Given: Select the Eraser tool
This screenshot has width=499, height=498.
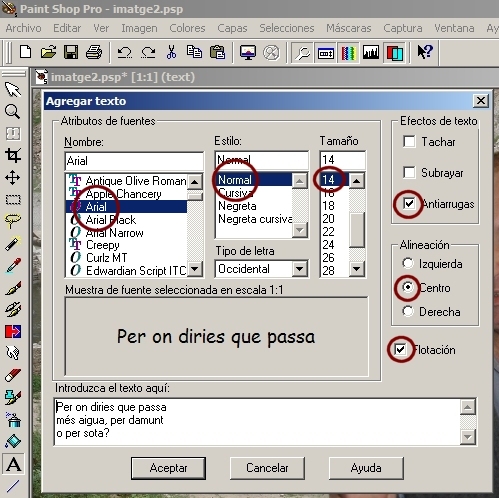Looking at the screenshot, I should pyautogui.click(x=13, y=375).
